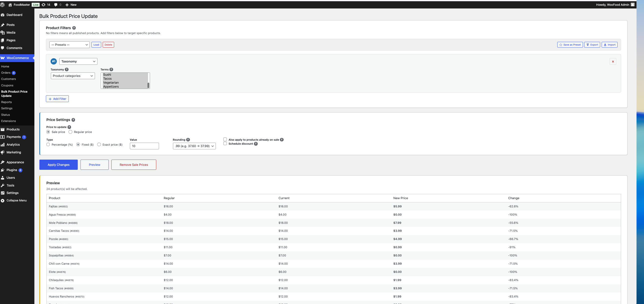Viewport: 644px width, 304px height.
Task: Click help icon beside Price Settings heading
Action: pyautogui.click(x=73, y=120)
